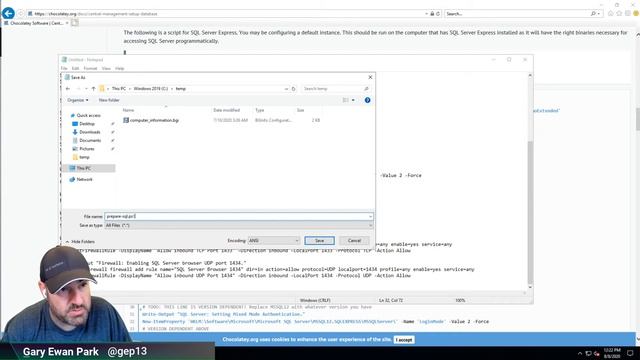Click Windows 2019 (C:) in breadcrumb path
640x360 pixels.
(x=151, y=89)
